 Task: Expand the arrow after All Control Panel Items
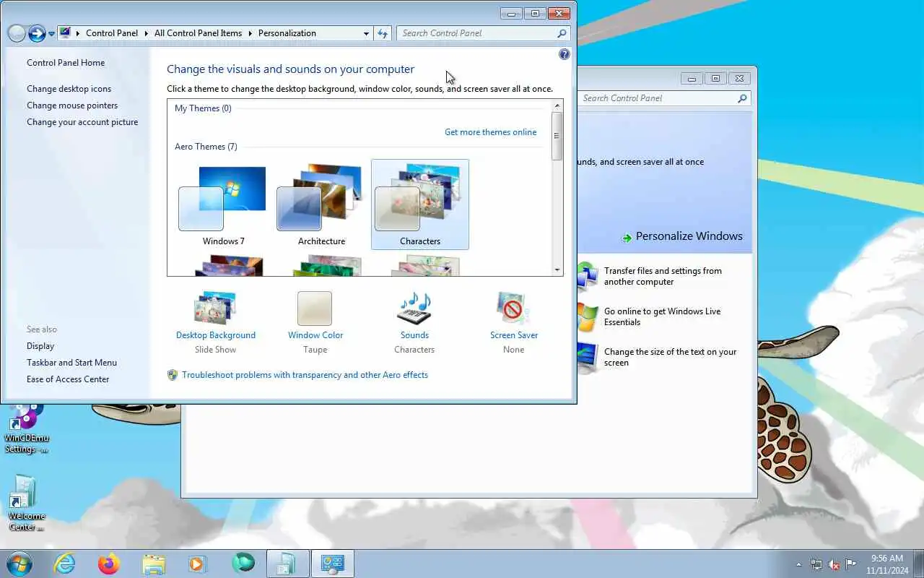pyautogui.click(x=250, y=33)
